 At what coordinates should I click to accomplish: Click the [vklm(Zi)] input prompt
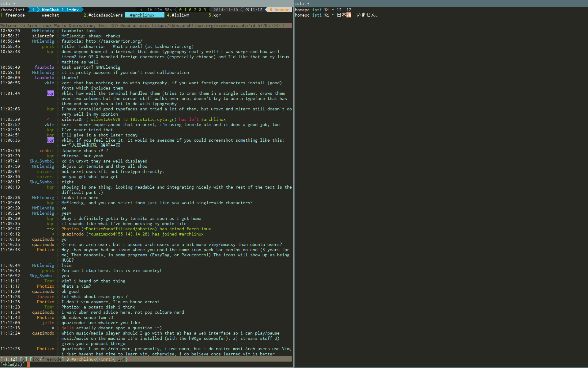13,364
